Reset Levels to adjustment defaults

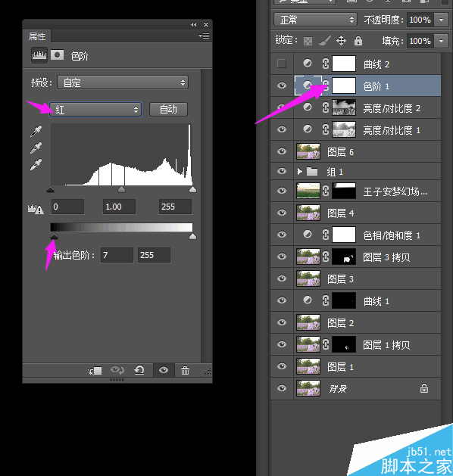(139, 370)
